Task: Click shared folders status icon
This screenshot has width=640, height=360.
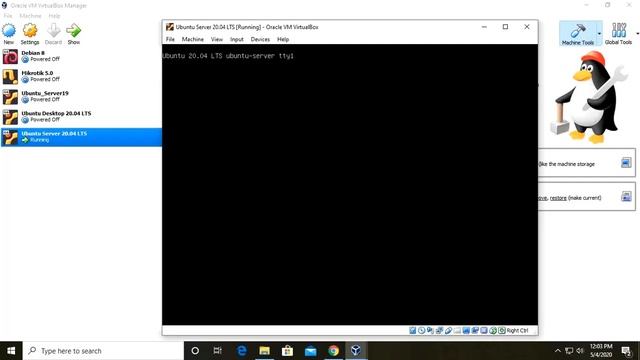Action: [457, 331]
